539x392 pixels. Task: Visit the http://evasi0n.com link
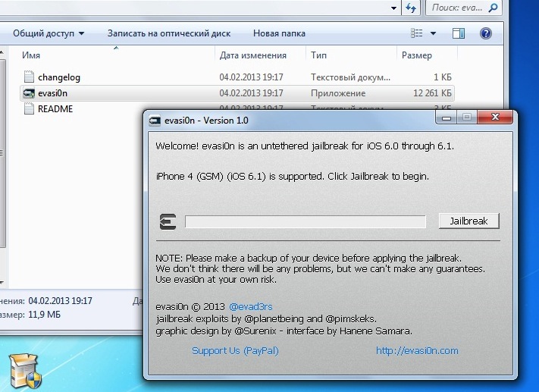pos(417,350)
